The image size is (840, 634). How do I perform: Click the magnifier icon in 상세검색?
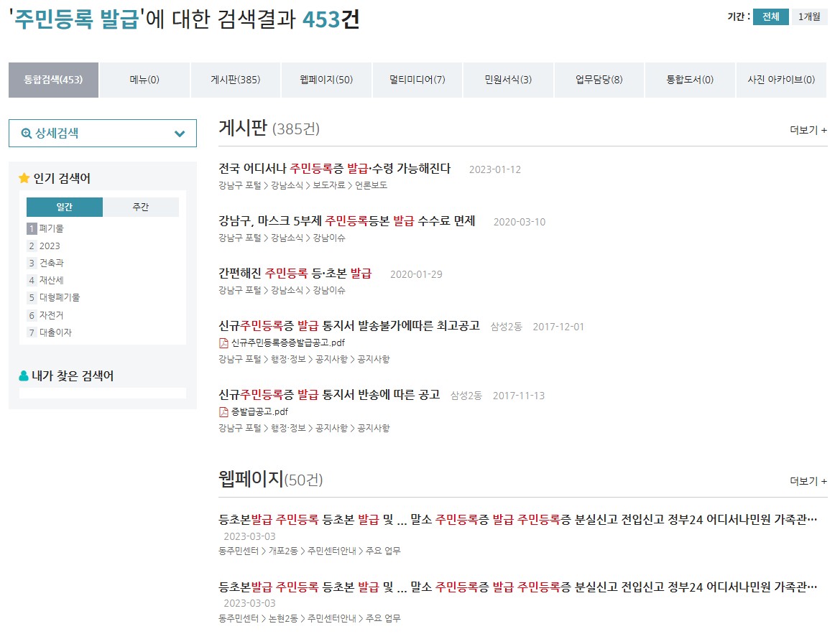(x=27, y=133)
